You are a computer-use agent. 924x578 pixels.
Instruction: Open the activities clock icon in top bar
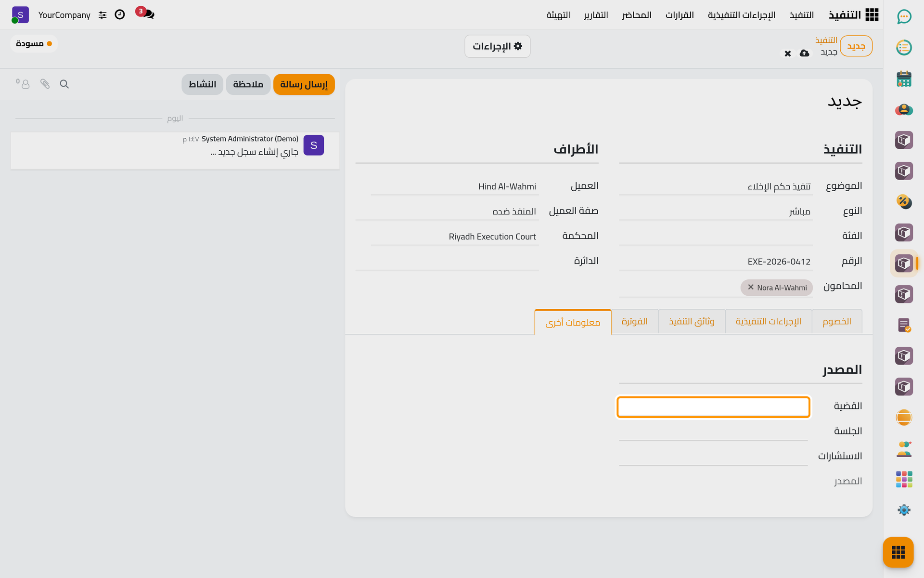pos(120,14)
